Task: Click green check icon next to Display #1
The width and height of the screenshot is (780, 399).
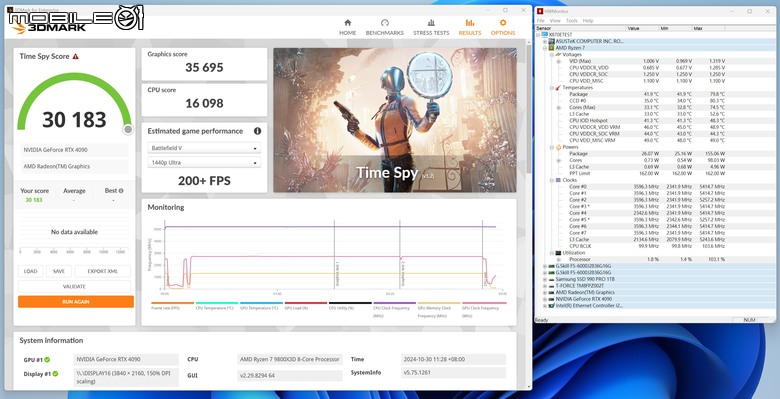Action: coord(55,374)
